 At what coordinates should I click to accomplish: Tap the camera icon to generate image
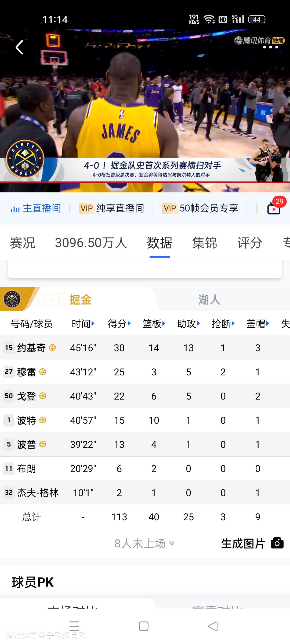coord(277,543)
